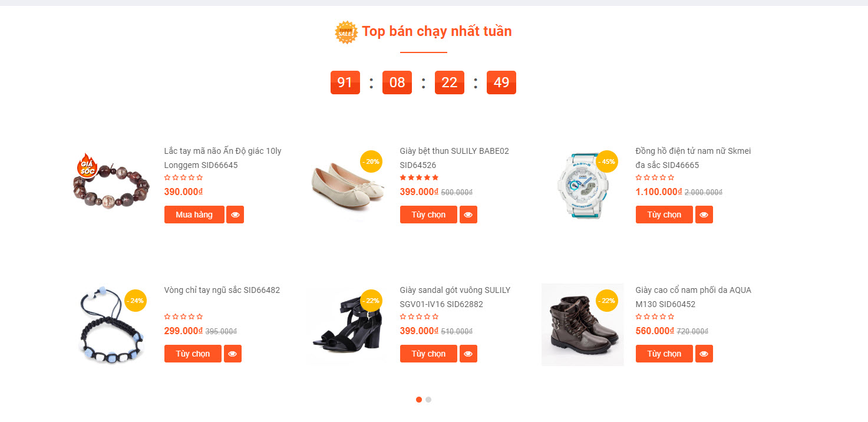Click the Super Sale badge icon

[x=346, y=32]
